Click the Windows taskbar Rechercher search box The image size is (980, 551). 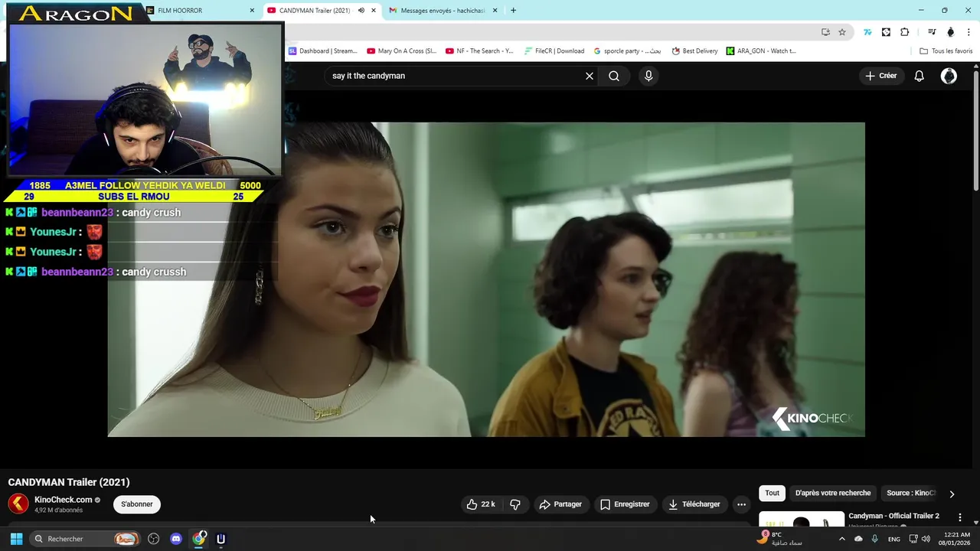point(84,539)
